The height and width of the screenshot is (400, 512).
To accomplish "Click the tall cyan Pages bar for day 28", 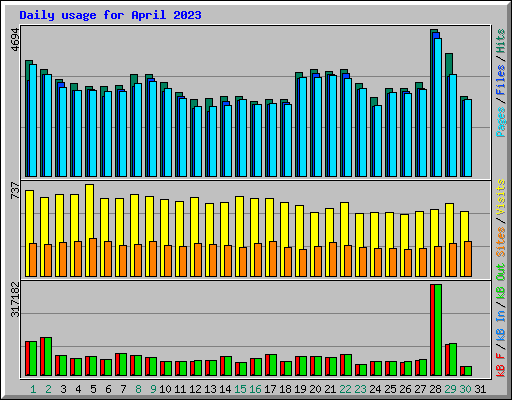I will (x=438, y=107).
